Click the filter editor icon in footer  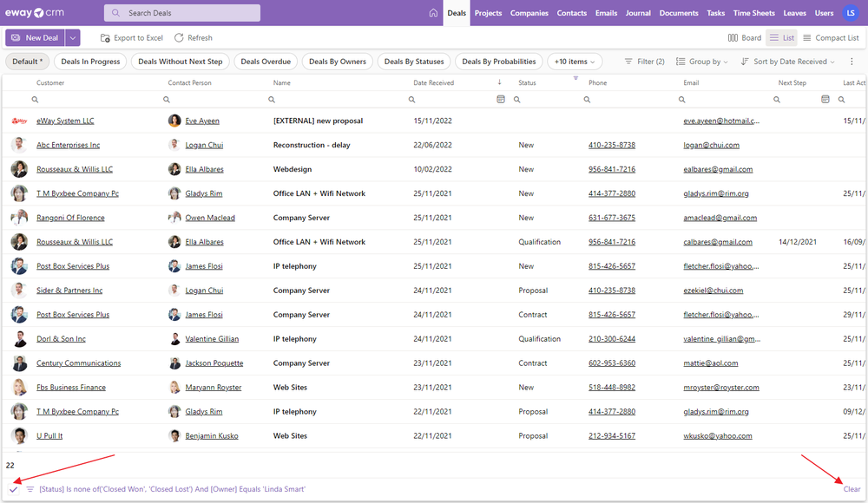click(30, 489)
